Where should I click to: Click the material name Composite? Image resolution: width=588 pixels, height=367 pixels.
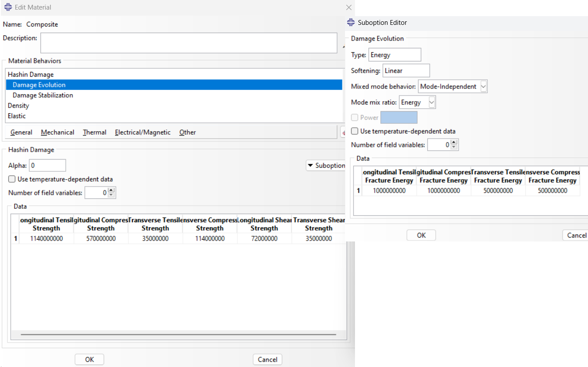point(42,24)
